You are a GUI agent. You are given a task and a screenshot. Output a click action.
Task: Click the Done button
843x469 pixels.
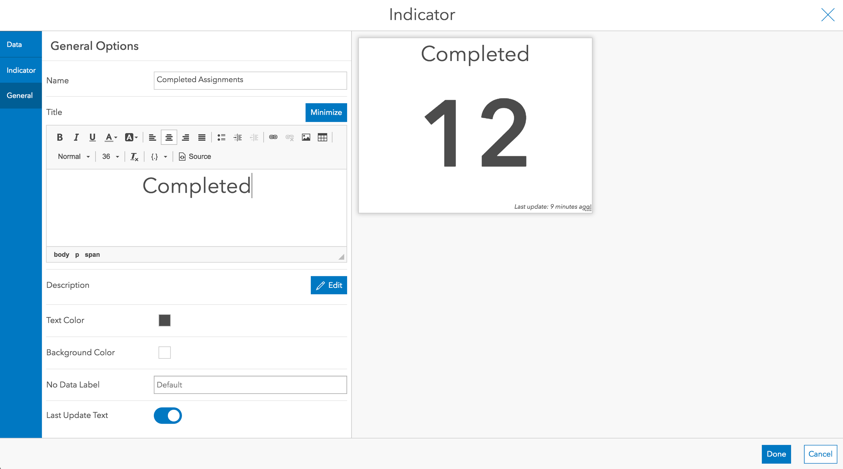pyautogui.click(x=776, y=454)
